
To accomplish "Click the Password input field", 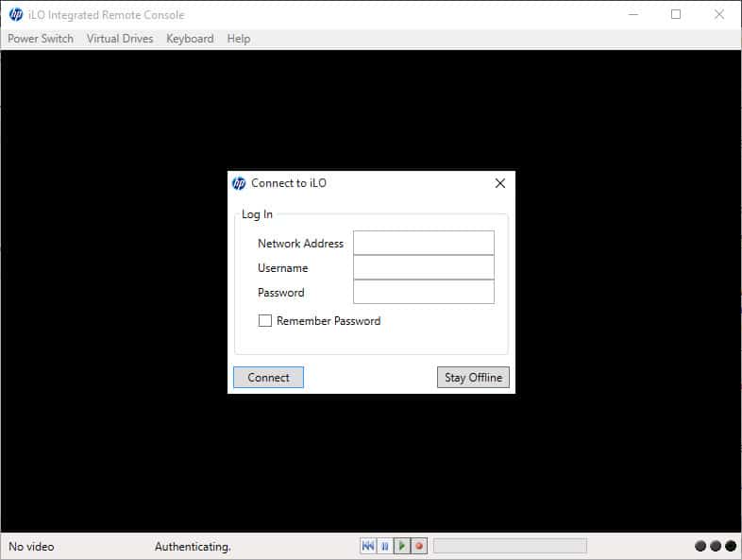I will [x=424, y=292].
